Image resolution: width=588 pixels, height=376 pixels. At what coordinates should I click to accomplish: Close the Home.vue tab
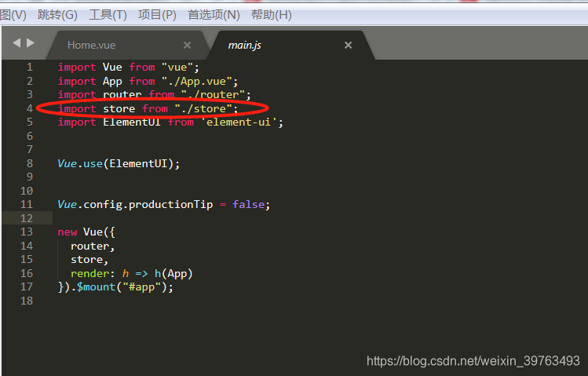coord(187,46)
